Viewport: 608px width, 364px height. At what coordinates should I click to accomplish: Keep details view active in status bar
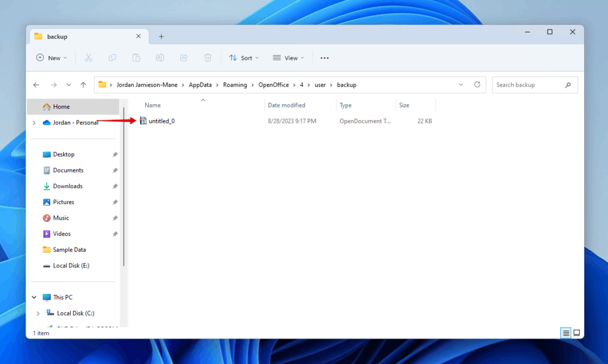pyautogui.click(x=565, y=333)
